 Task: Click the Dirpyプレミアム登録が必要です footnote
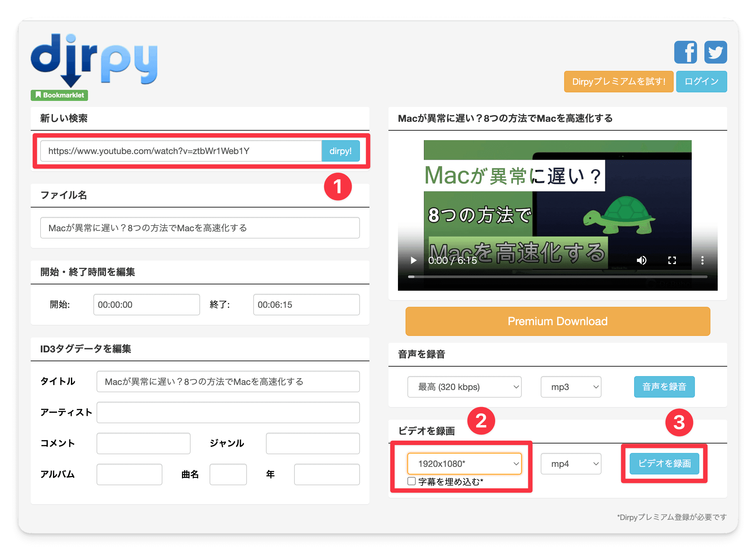click(671, 517)
